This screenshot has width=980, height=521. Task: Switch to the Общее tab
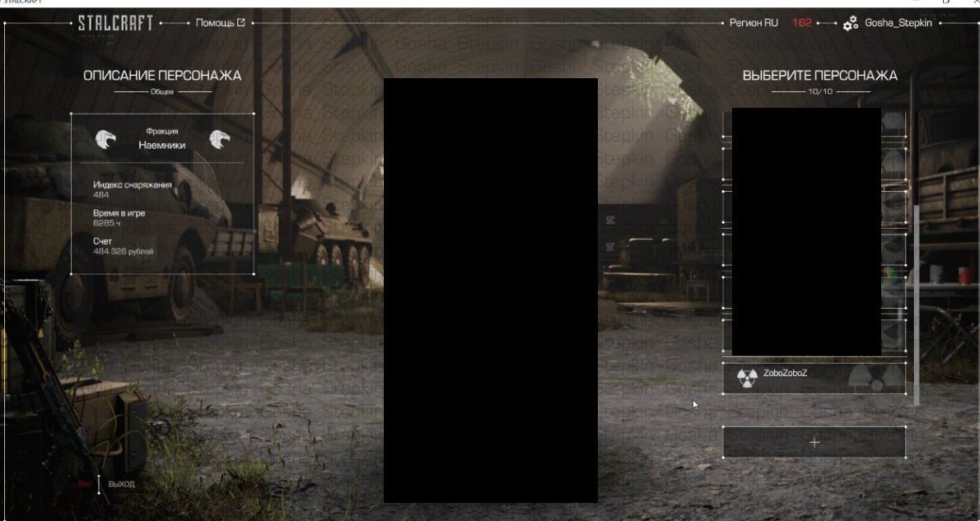click(162, 92)
